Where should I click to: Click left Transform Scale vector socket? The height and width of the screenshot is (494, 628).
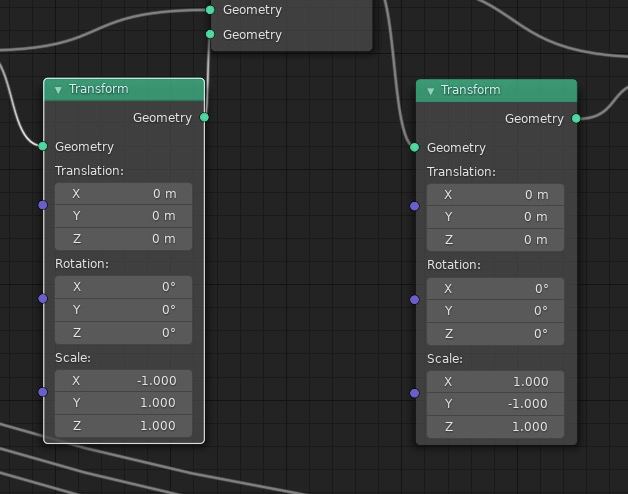click(x=43, y=392)
